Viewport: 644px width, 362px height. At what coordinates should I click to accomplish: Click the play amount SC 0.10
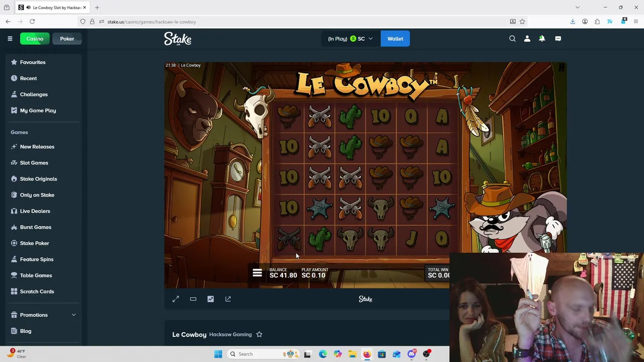pos(314,273)
